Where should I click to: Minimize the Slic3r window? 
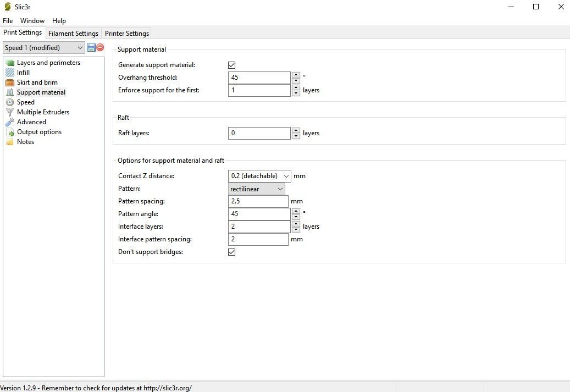point(511,7)
